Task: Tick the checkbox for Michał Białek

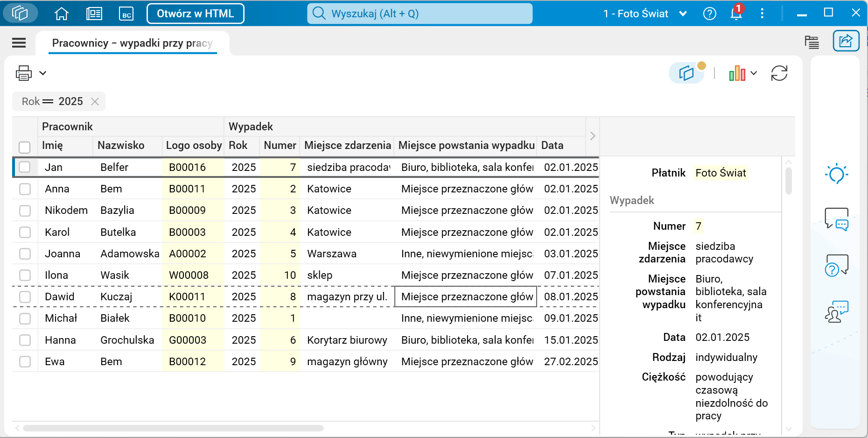Action: 25,318
